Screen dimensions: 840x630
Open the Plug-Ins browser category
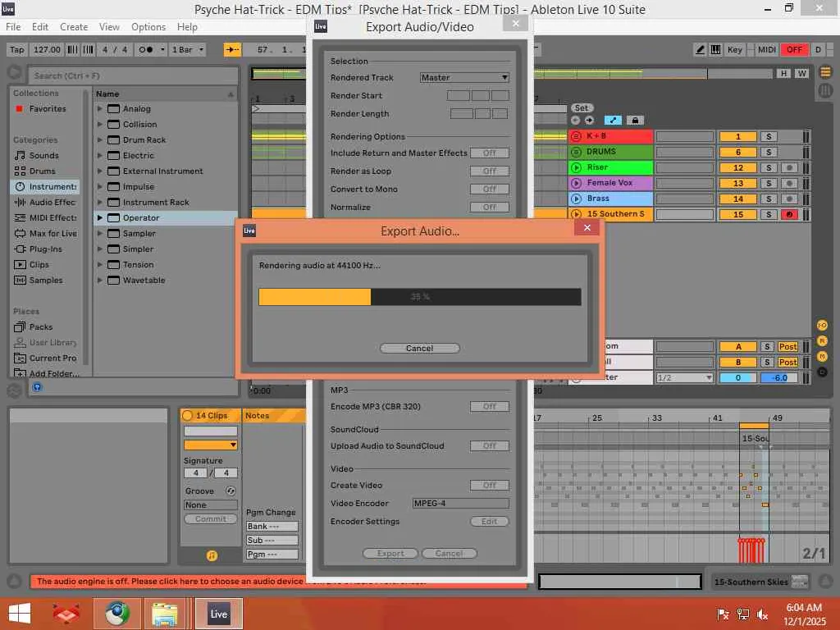46,249
